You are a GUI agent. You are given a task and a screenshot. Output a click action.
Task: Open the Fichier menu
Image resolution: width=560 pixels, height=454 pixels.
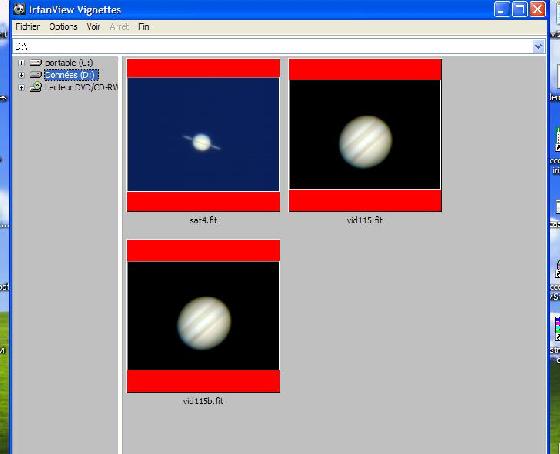pyautogui.click(x=28, y=27)
